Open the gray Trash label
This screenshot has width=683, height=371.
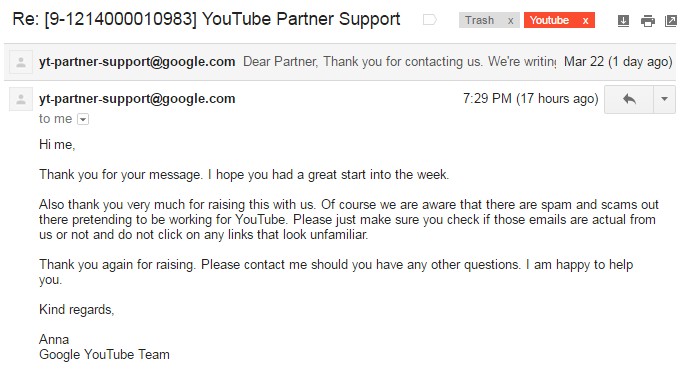click(x=480, y=20)
